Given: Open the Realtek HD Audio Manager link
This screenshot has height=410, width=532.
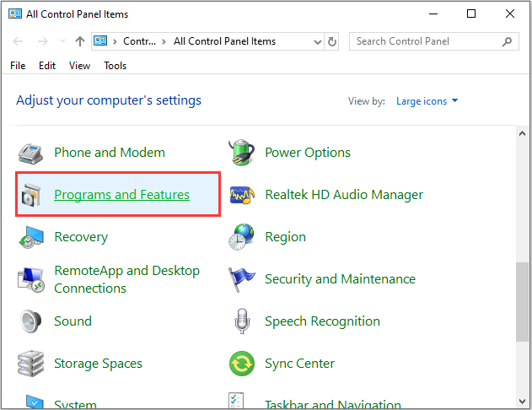Looking at the screenshot, I should coord(344,195).
